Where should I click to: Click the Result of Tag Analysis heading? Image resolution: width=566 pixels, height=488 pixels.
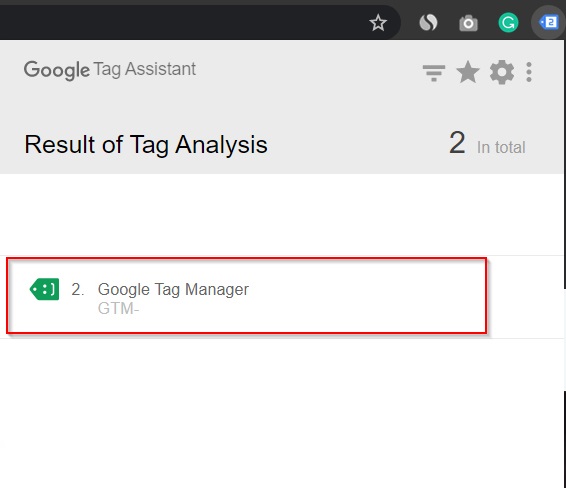coord(146,144)
